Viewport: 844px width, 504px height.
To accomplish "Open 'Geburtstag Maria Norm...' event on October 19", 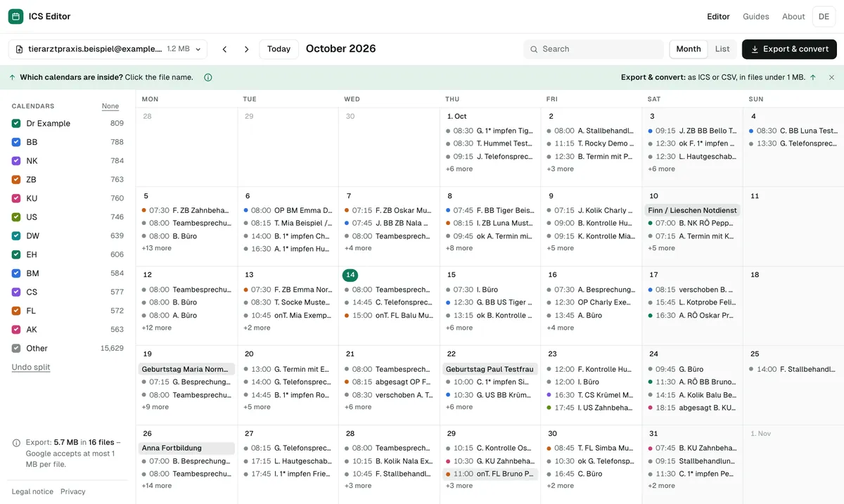I will point(186,369).
